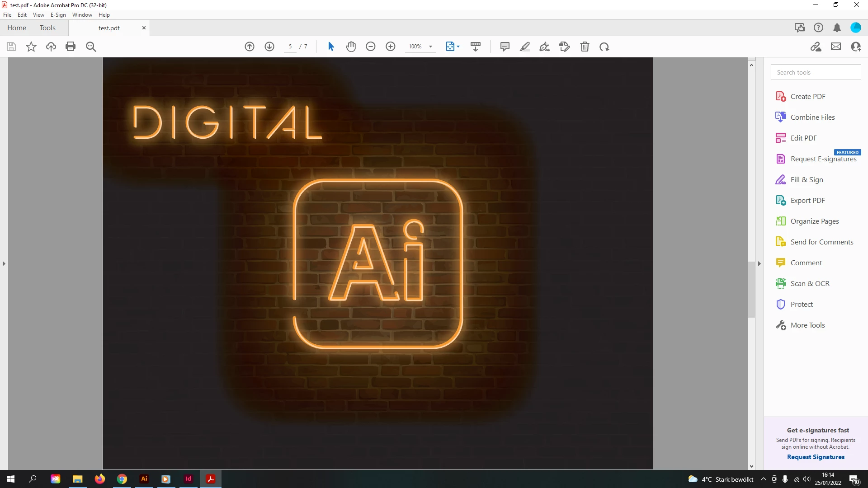Print file using printer icon

coord(71,47)
